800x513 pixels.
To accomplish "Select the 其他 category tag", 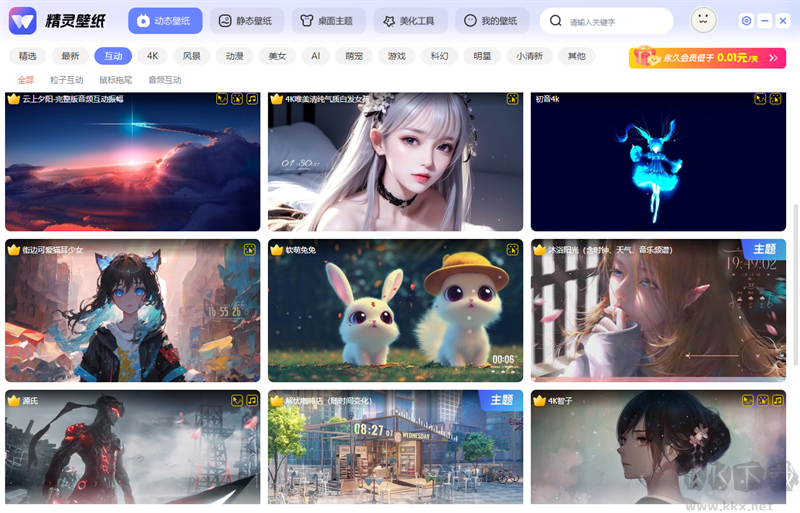I will [x=577, y=56].
